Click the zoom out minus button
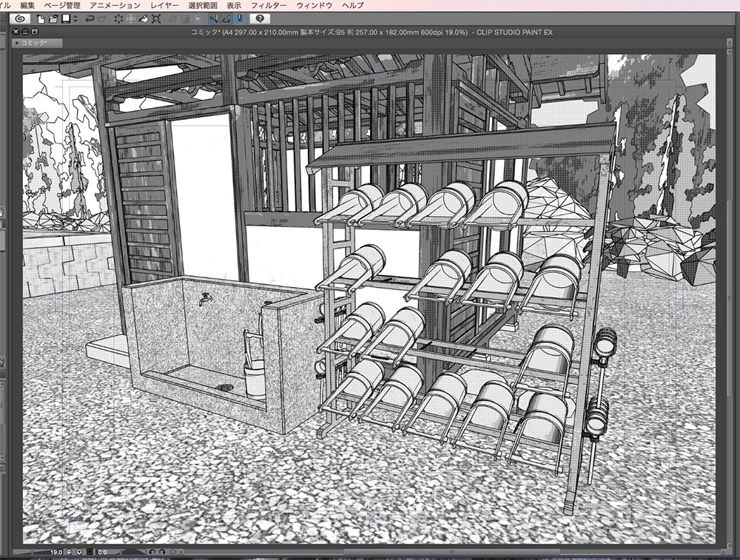This screenshot has width=740, height=560. [x=68, y=550]
